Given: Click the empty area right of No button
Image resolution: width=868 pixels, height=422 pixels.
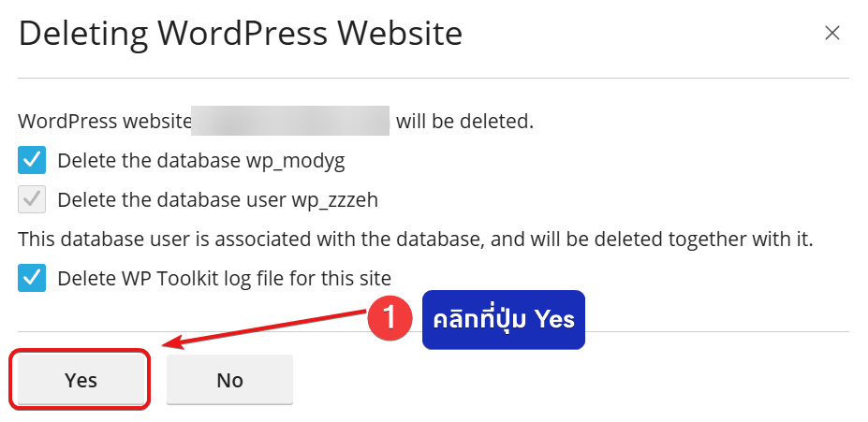Looking at the screenshot, I should click(x=562, y=380).
